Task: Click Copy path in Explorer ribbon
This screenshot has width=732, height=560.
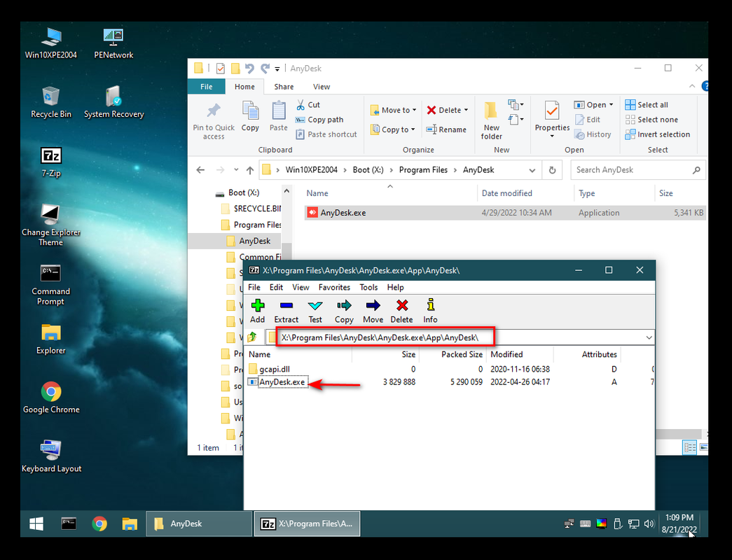Action: 320,120
